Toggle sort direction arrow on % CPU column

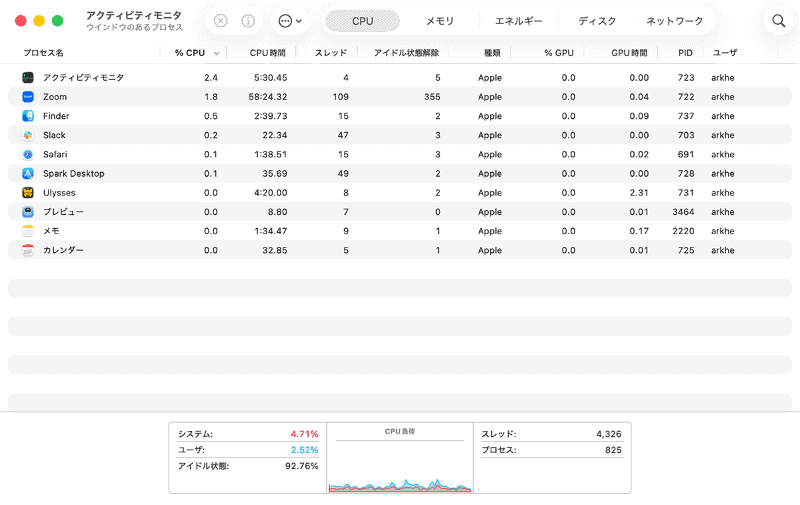pyautogui.click(x=216, y=53)
